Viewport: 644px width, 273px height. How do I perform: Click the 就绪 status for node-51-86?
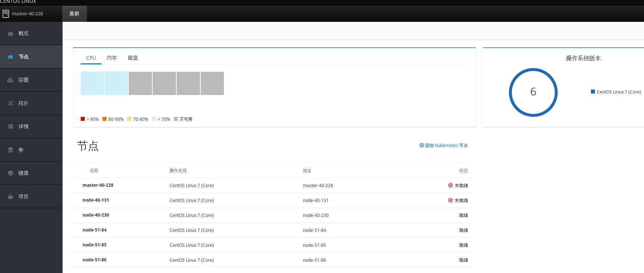point(464,260)
